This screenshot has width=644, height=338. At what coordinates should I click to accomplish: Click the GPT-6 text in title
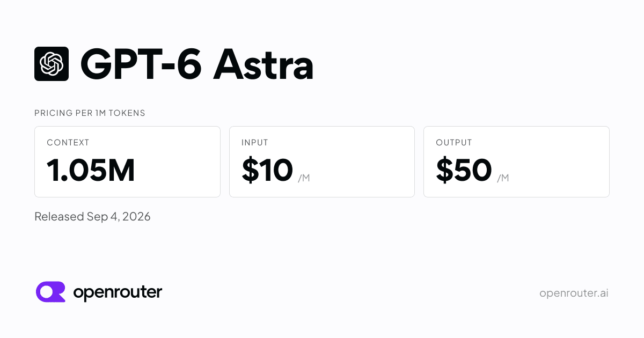pyautogui.click(x=142, y=65)
